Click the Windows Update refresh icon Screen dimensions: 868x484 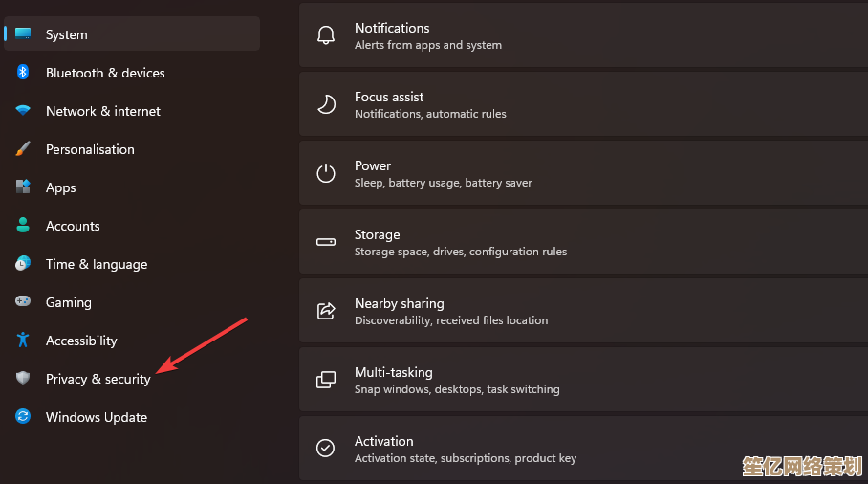tap(23, 416)
